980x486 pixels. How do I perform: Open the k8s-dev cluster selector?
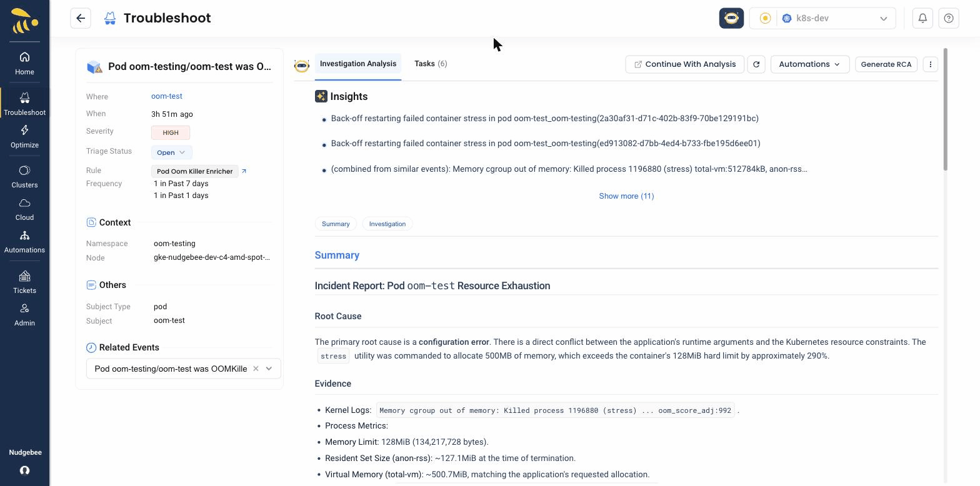822,18
